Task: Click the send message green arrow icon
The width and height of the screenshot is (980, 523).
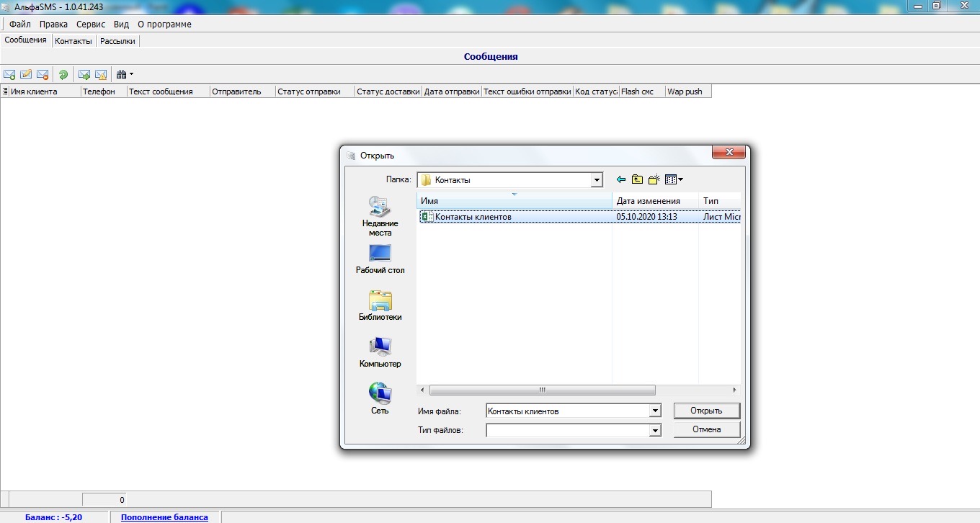Action: coord(84,74)
